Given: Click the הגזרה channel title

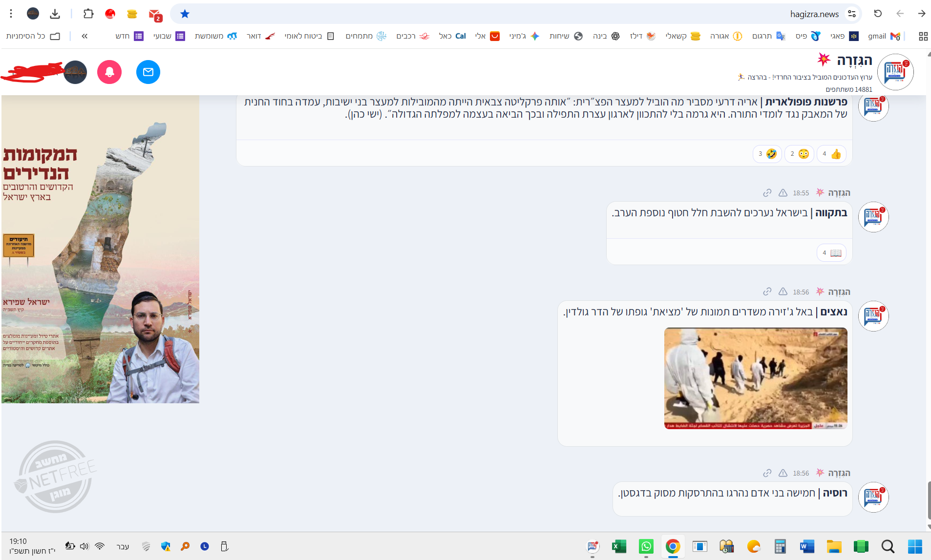Looking at the screenshot, I should pyautogui.click(x=854, y=61).
